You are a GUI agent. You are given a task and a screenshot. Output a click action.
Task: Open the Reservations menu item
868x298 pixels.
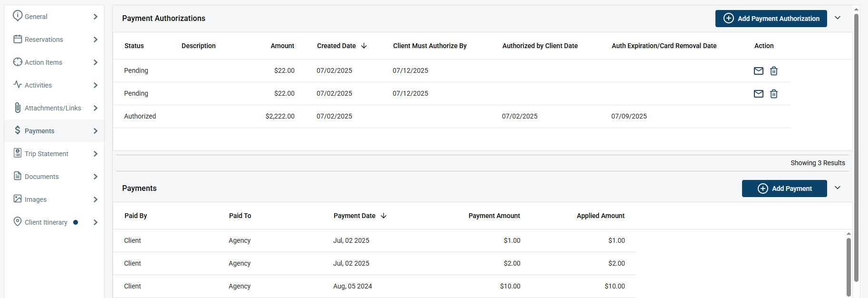(x=54, y=40)
